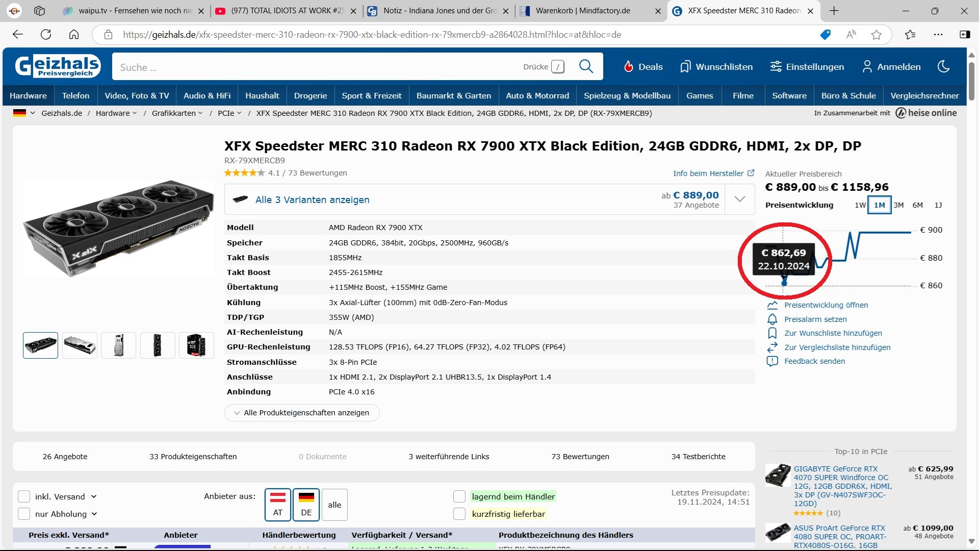Open Games category menu
Image resolution: width=980 pixels, height=551 pixels.
point(699,95)
